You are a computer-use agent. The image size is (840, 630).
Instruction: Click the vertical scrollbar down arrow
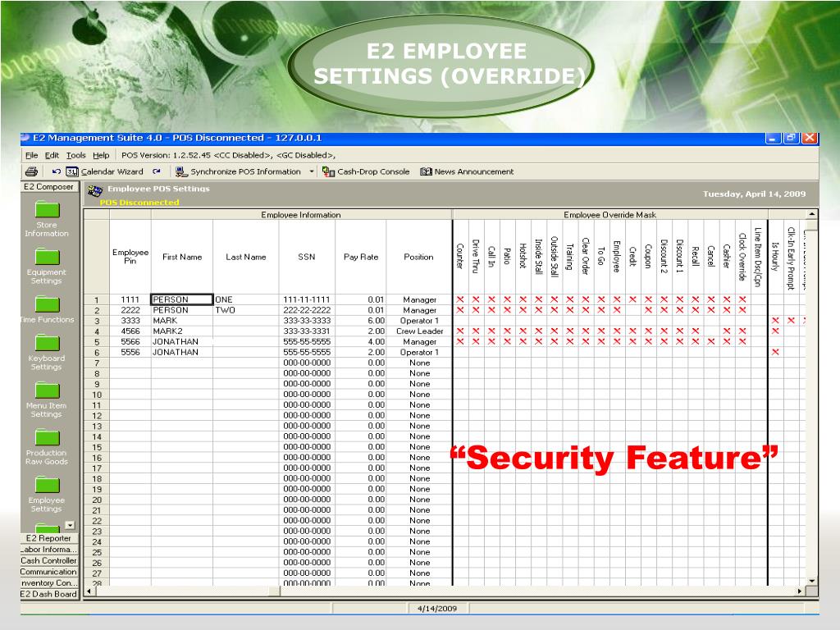(812, 581)
